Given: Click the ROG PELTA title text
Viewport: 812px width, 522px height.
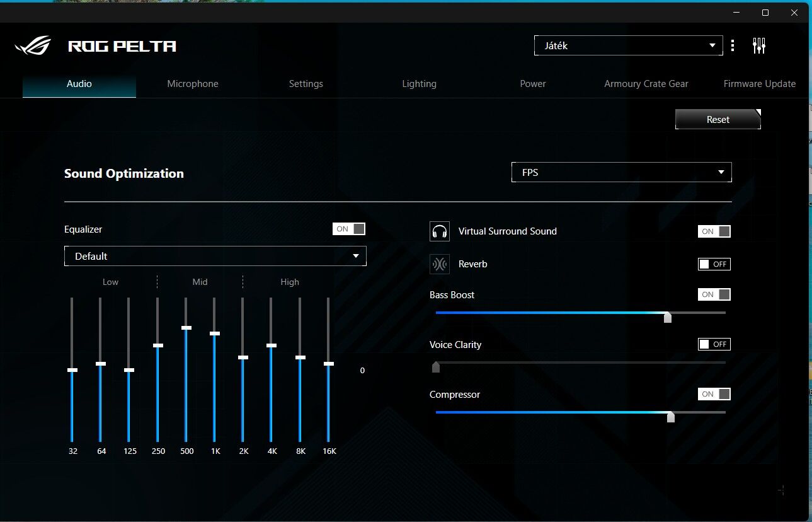Looking at the screenshot, I should [x=122, y=46].
